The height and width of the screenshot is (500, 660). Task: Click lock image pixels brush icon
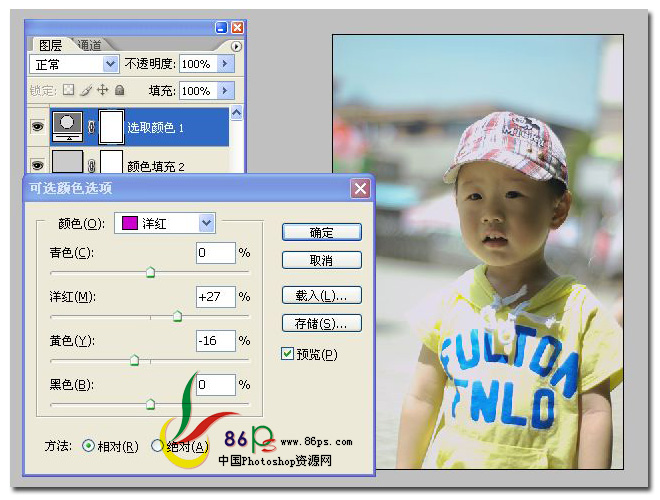85,90
